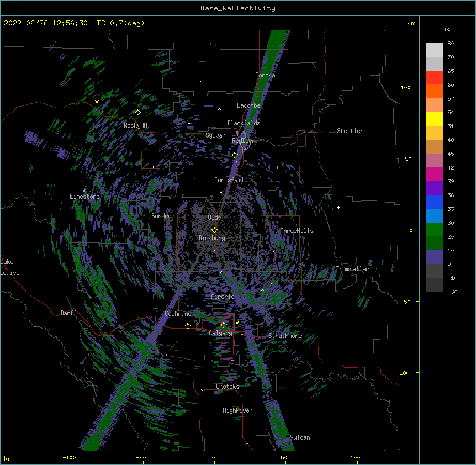Image resolution: width=476 pixels, height=465 pixels.
Task: Click the 100 tick on the bottom axis
Action: (x=355, y=458)
